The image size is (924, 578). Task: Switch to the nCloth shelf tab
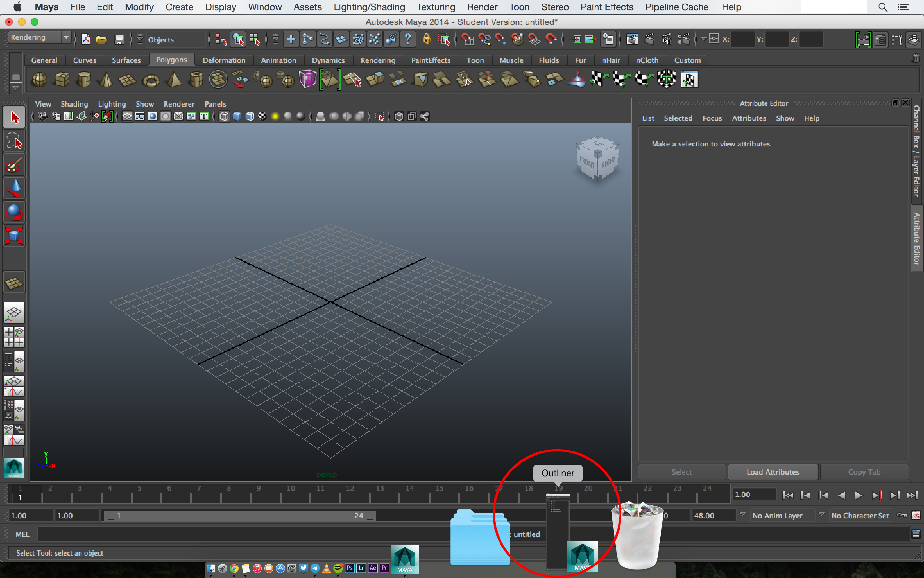click(647, 60)
